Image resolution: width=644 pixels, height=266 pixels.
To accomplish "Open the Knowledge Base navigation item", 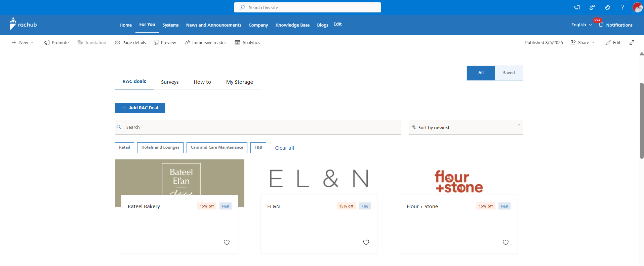I will point(292,25).
